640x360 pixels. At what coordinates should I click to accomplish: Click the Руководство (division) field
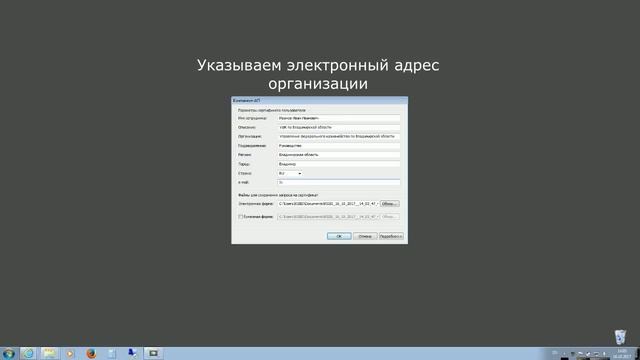(x=339, y=146)
